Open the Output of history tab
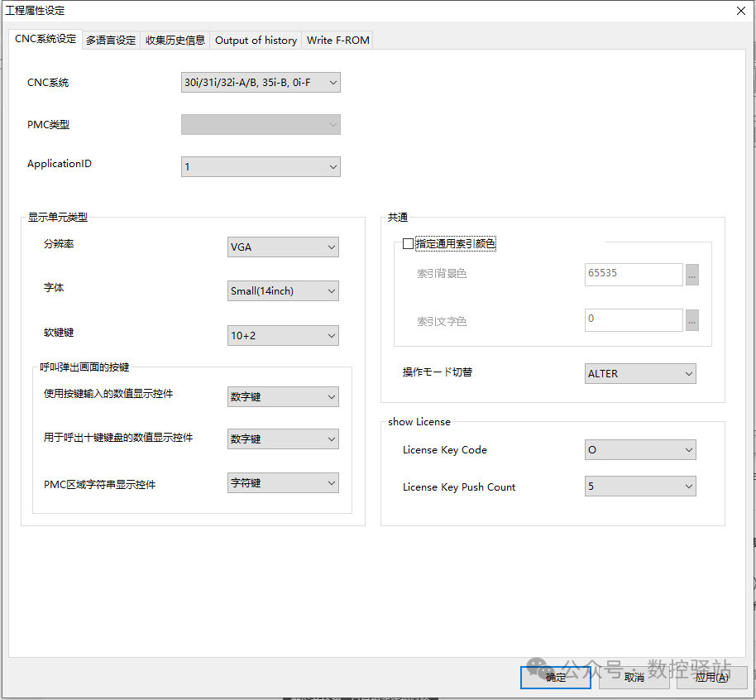Screen dimensions: 756x700 (x=256, y=40)
